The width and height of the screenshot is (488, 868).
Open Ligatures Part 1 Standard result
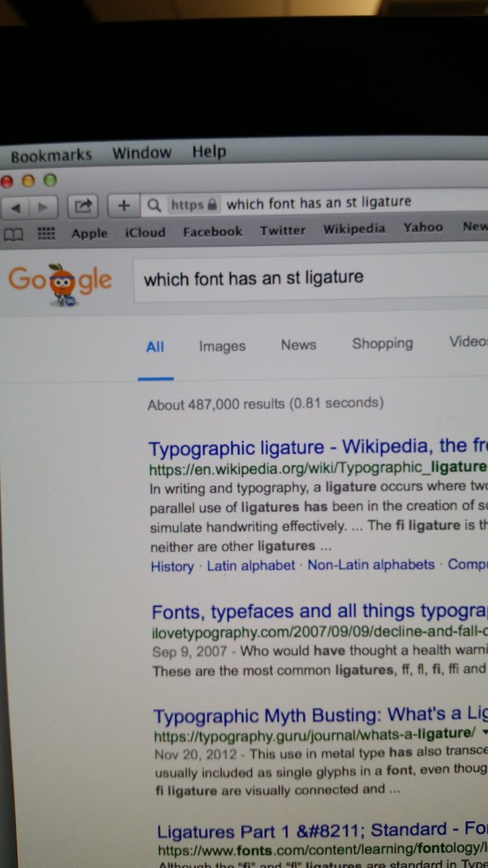tap(322, 830)
